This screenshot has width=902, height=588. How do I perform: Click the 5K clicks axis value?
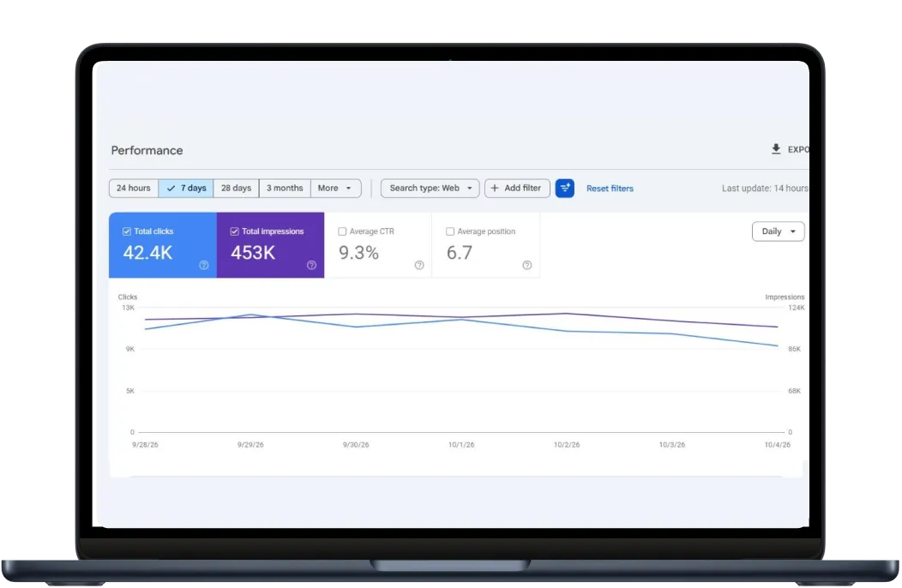pos(130,391)
